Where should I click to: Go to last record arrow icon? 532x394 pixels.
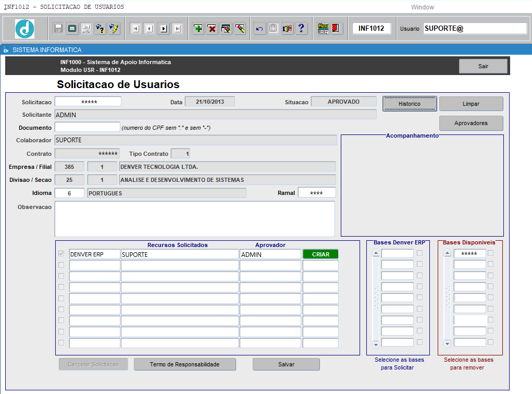click(x=178, y=29)
